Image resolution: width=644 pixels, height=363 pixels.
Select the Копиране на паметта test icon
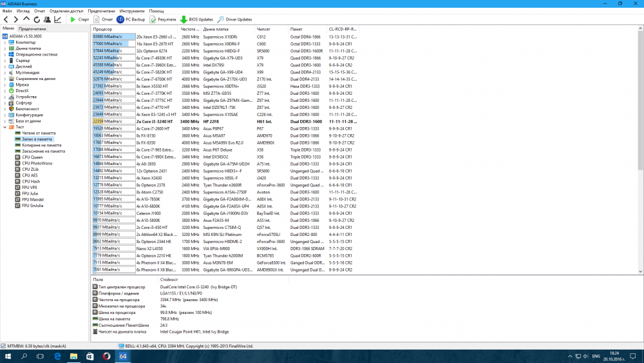tap(17, 145)
